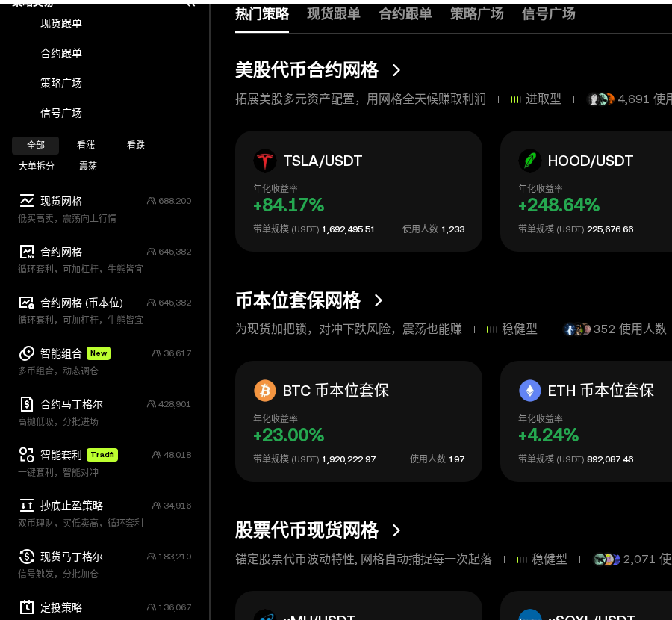This screenshot has height=620, width=672.
Task: Switch to 策略广场 tab
Action: pyautogui.click(x=476, y=14)
